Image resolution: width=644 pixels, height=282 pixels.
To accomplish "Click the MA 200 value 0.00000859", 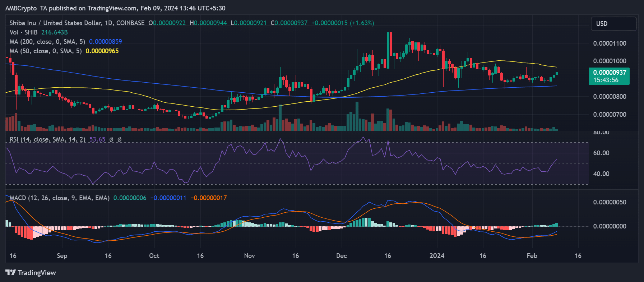I will pos(106,42).
